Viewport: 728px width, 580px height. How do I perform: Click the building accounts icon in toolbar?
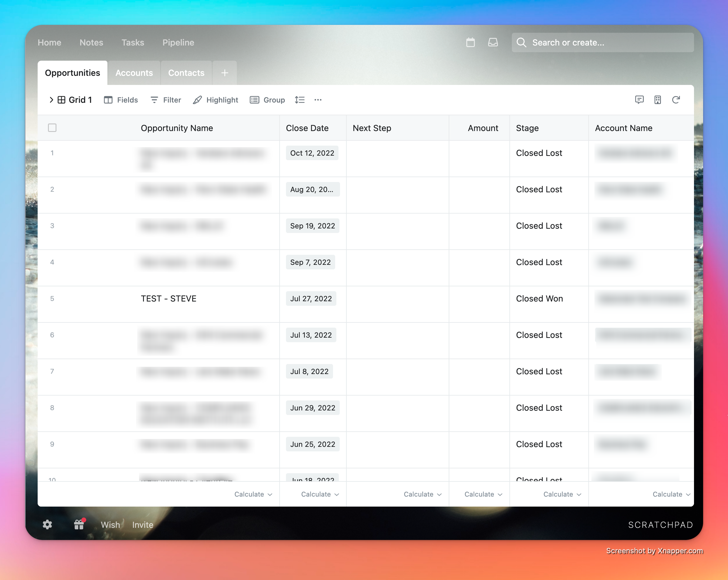(658, 100)
